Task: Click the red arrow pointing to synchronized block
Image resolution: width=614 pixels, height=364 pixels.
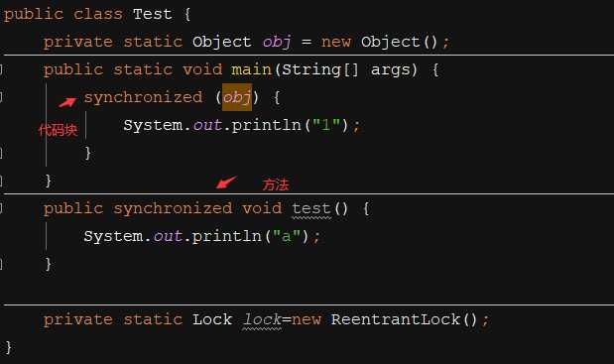Action: point(67,102)
